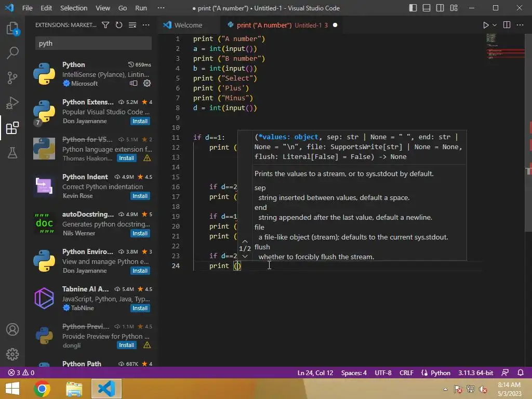
Task: Open the Source Control view
Action: [x=12, y=78]
